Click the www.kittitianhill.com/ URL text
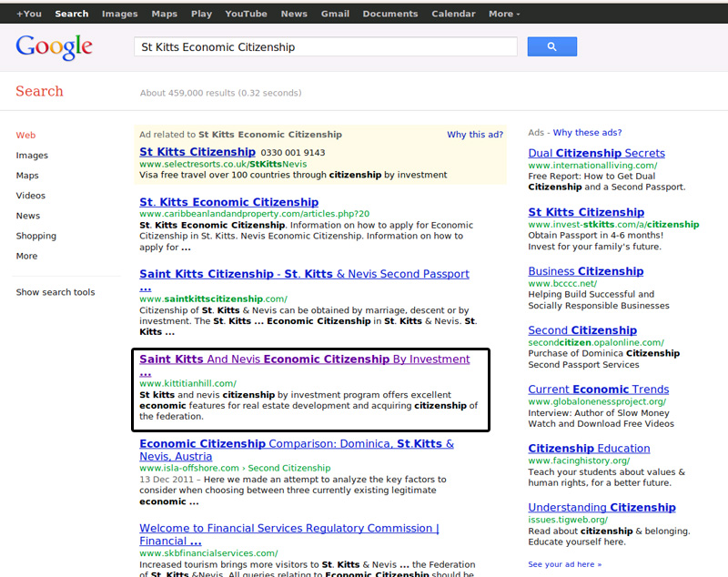This screenshot has height=577, width=728. coord(188,383)
